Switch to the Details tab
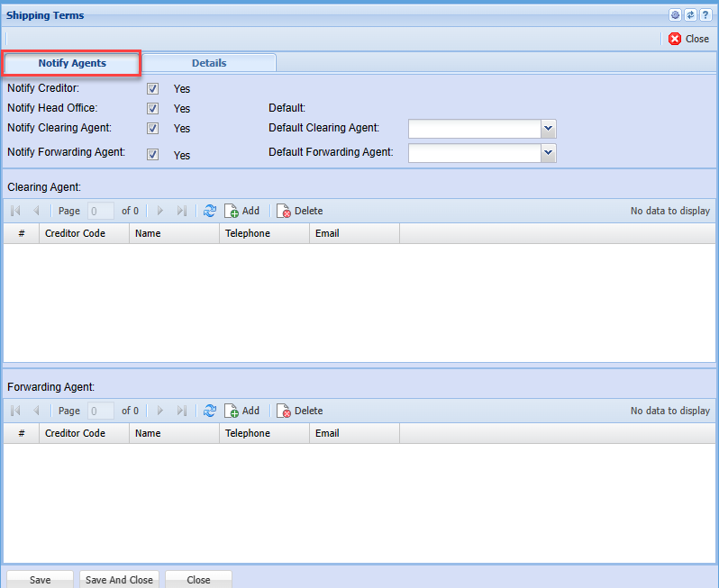Viewport: 719px width, 588px height. (x=209, y=63)
